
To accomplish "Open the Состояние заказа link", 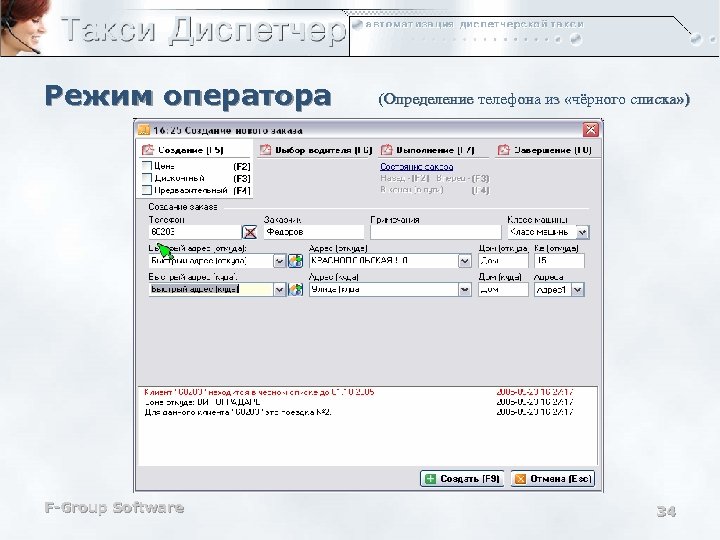I will click(416, 167).
